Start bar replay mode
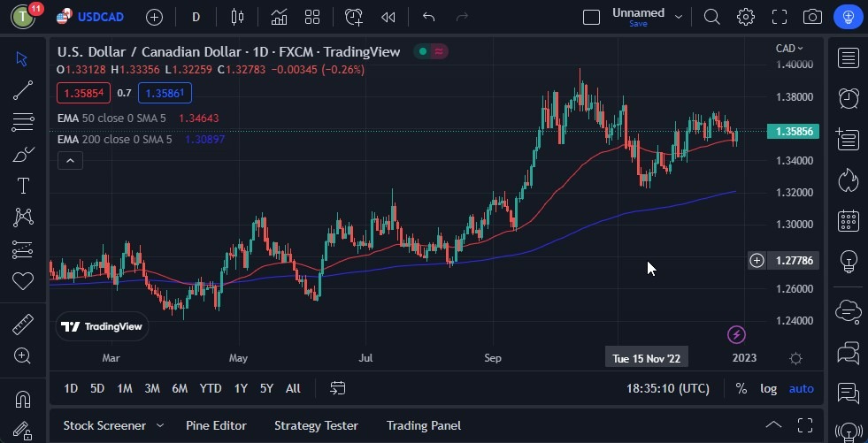 click(x=388, y=17)
